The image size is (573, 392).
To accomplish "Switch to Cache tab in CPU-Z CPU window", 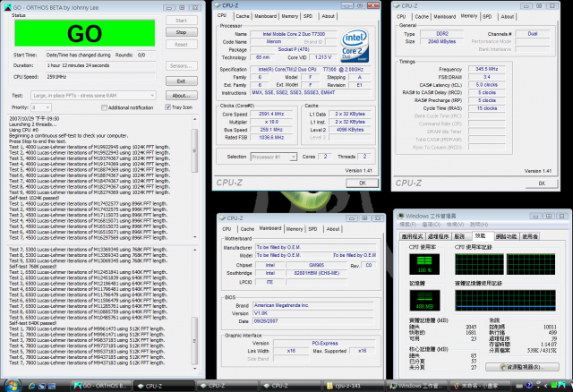I will tap(243, 16).
